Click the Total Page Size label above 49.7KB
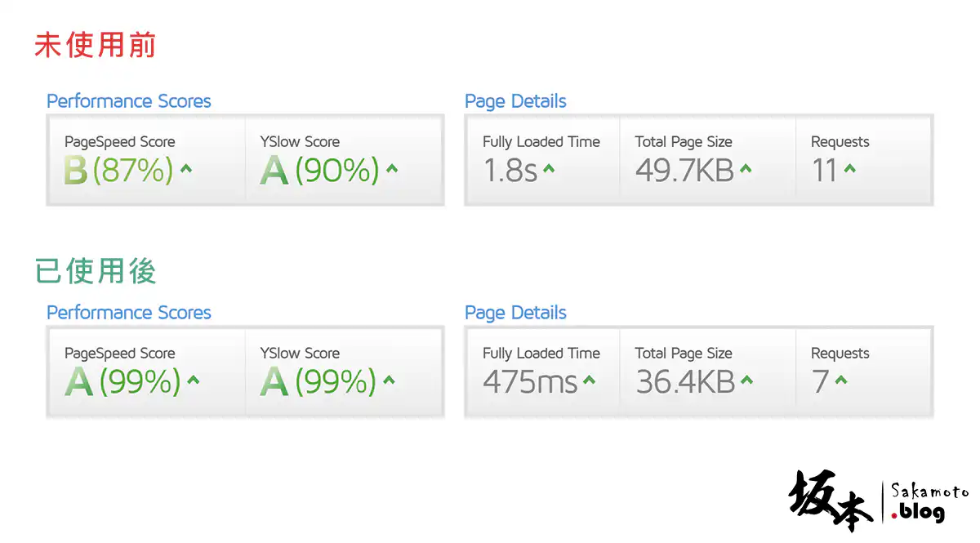The height and width of the screenshot is (543, 980). 684,141
